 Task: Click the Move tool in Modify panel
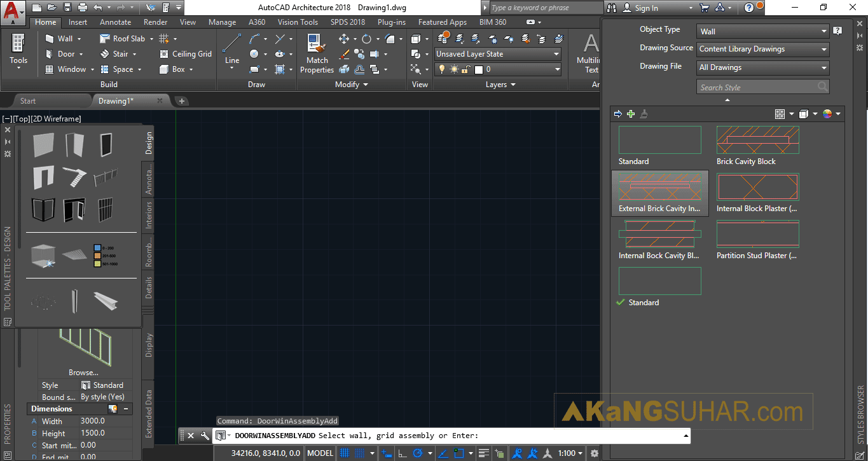344,39
